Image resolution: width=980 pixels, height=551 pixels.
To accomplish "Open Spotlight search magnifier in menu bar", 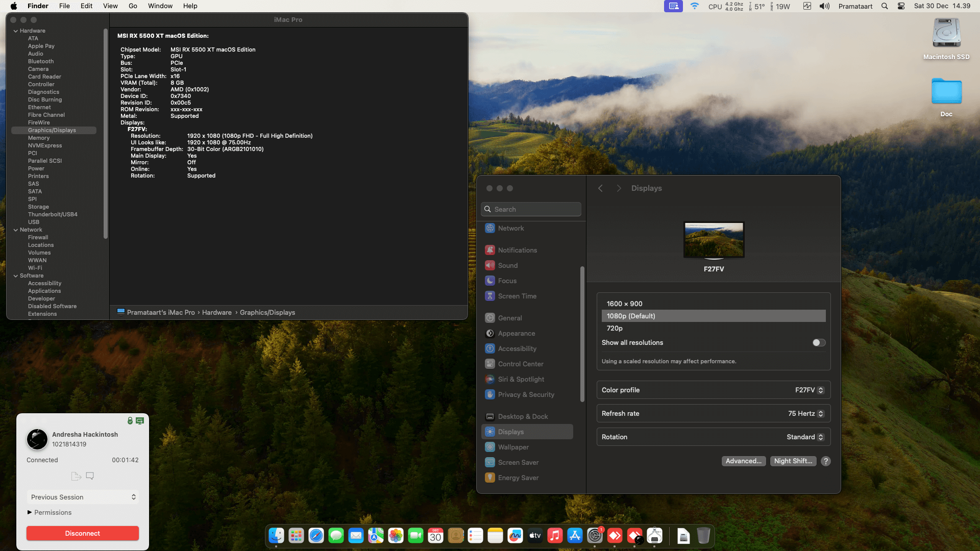I will [885, 6].
